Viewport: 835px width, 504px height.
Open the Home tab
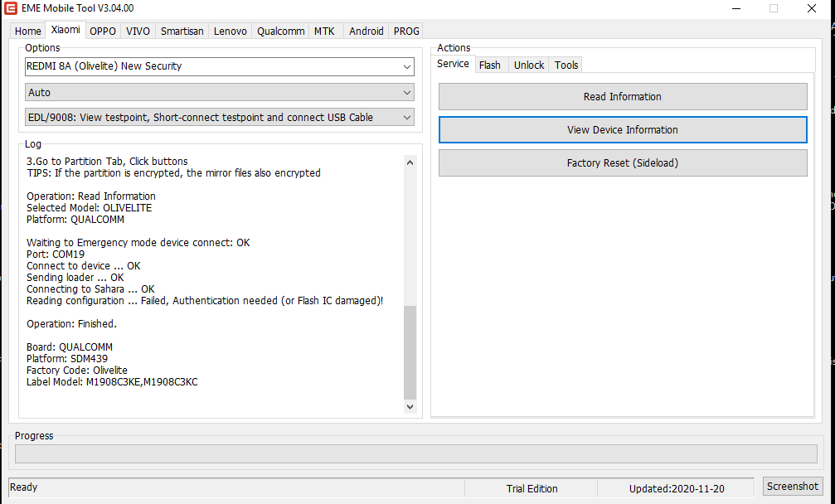pyautogui.click(x=27, y=31)
